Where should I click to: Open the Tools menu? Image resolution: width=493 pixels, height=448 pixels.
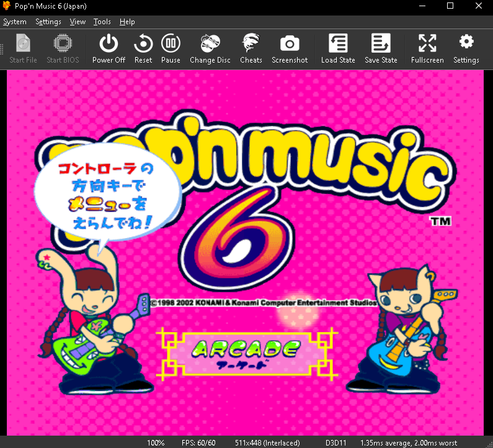(x=102, y=22)
